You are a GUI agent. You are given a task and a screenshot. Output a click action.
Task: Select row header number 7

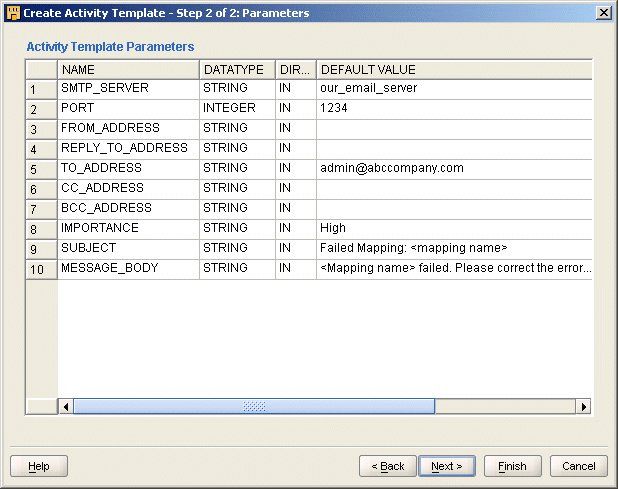(x=41, y=209)
